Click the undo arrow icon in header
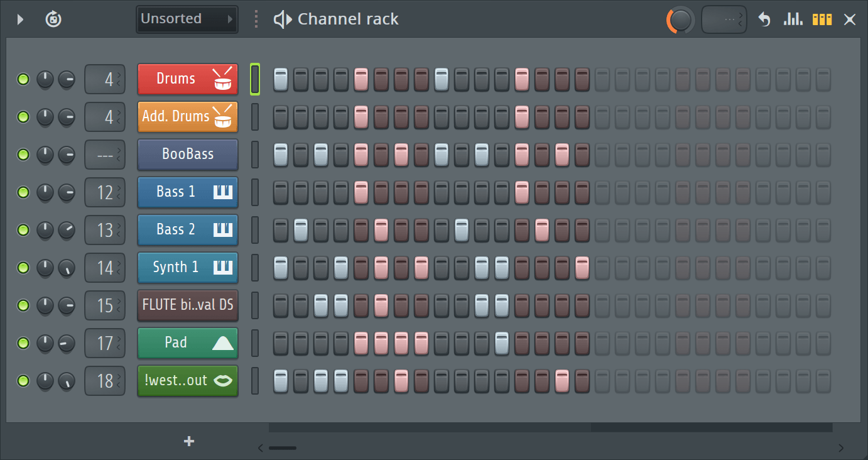Image resolution: width=868 pixels, height=460 pixels. tap(764, 19)
